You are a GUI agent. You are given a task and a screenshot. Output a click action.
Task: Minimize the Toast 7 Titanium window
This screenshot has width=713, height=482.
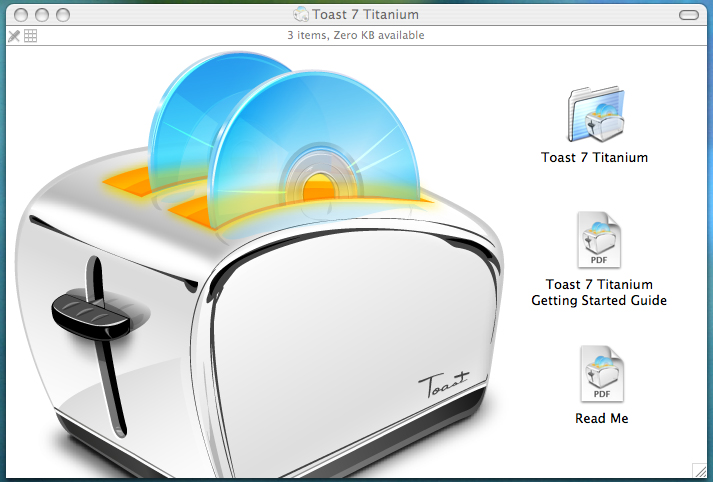coord(42,15)
